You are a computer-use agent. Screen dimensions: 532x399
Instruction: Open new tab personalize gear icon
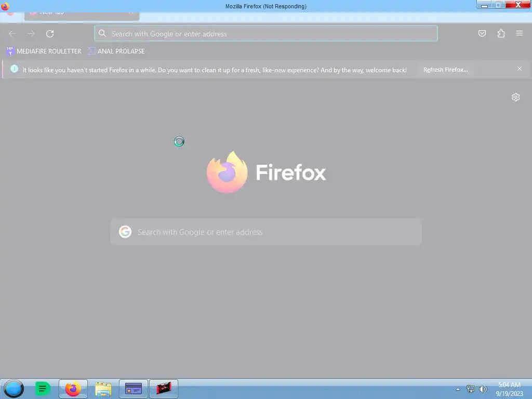click(x=515, y=97)
